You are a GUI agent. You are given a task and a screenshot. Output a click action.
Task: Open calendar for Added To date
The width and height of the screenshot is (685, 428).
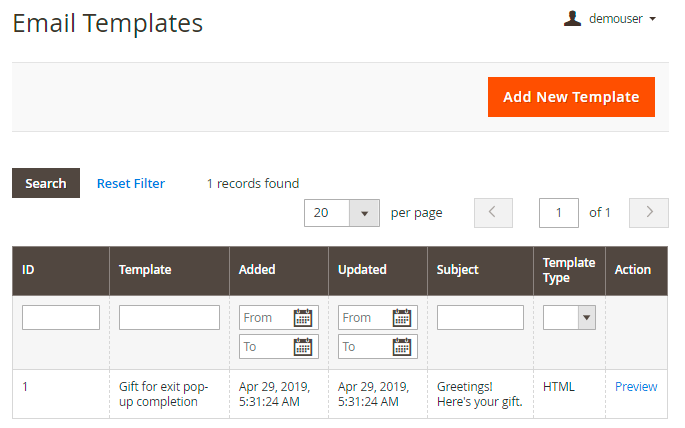303,347
